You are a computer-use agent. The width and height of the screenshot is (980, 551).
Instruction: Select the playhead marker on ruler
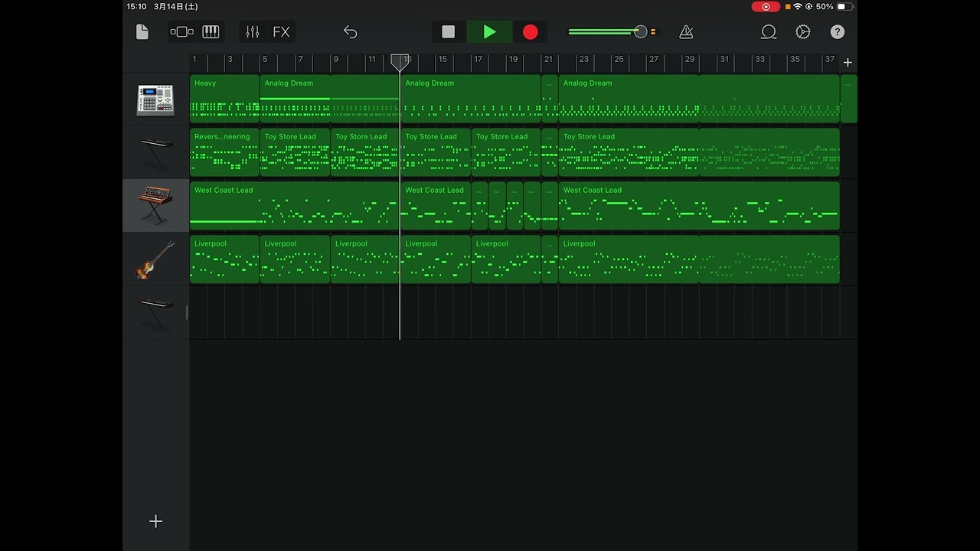pyautogui.click(x=400, y=62)
